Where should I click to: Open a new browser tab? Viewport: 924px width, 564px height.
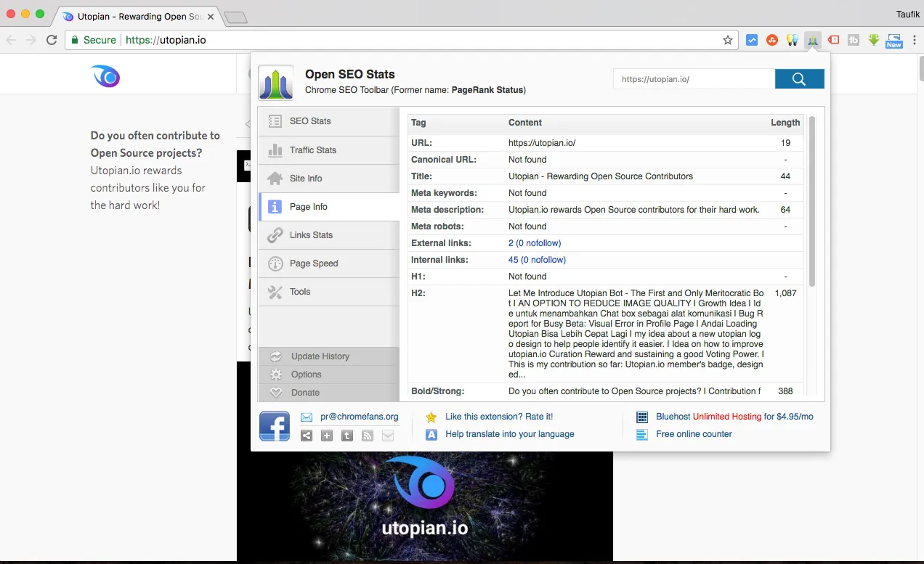(235, 17)
